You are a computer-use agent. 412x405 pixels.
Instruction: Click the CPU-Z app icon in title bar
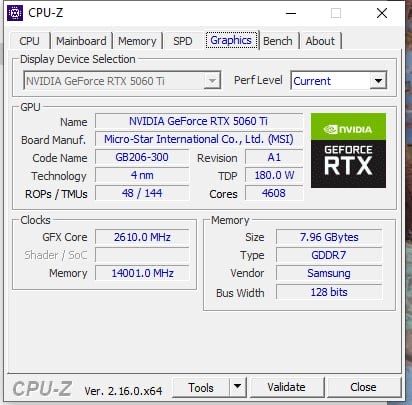tap(15, 13)
